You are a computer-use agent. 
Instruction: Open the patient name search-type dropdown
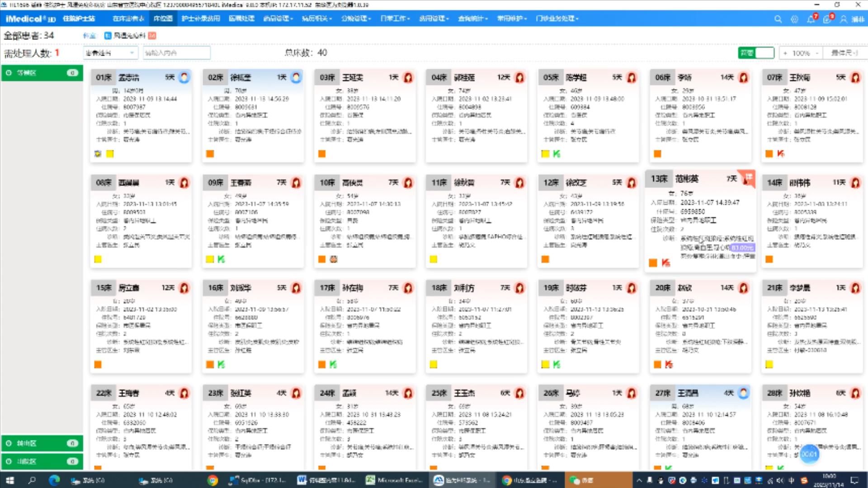[110, 53]
